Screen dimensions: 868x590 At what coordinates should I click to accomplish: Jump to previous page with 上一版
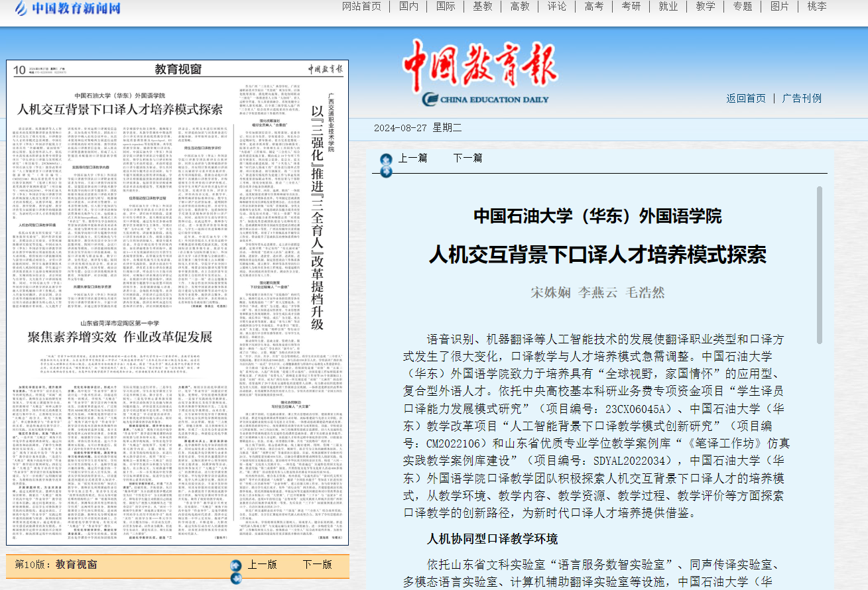[262, 564]
